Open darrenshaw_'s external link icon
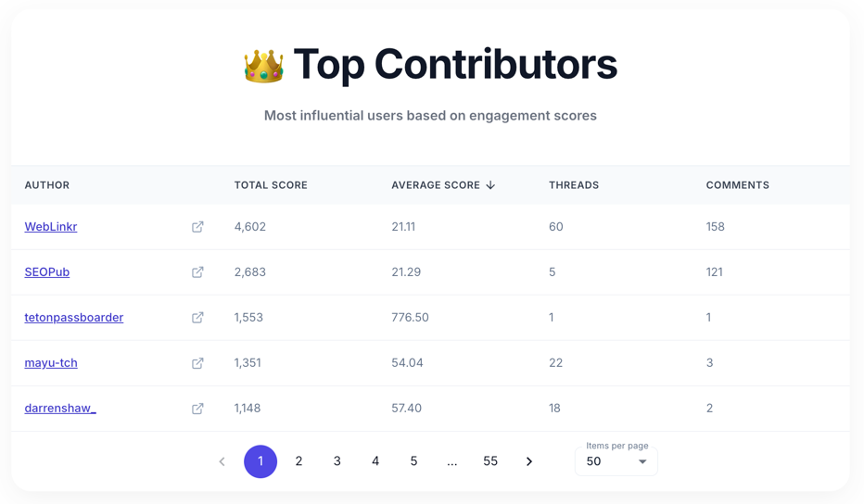Screen dimensions: 864x504 (197, 409)
